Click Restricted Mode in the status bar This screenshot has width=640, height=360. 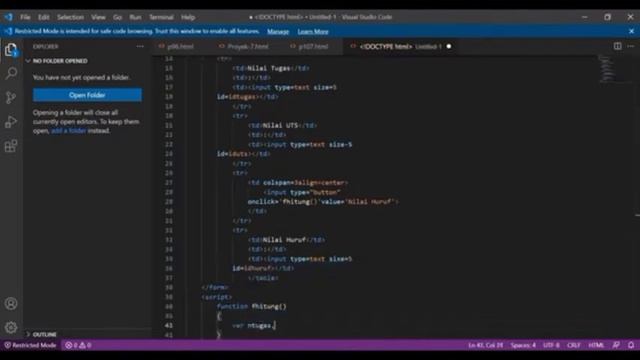tap(30, 345)
